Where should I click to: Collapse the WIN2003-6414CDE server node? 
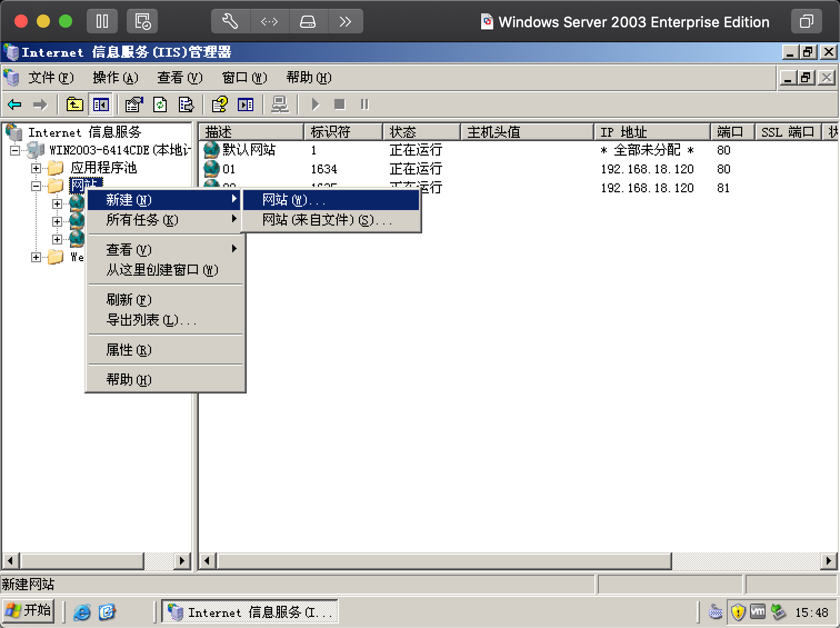click(15, 150)
